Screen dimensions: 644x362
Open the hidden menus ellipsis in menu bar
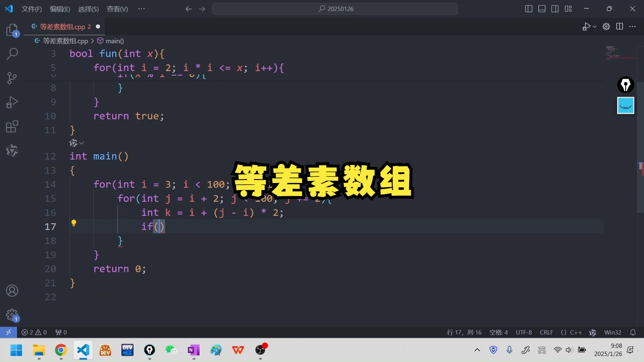coord(142,9)
